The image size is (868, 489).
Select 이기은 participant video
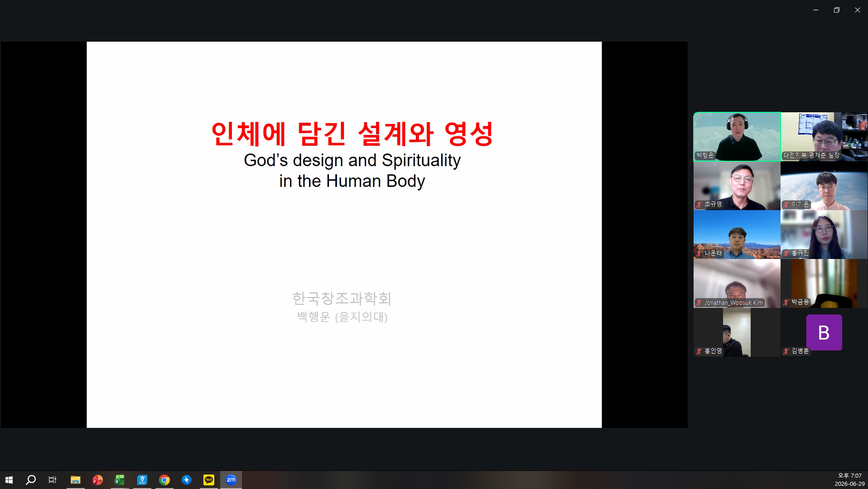point(824,186)
